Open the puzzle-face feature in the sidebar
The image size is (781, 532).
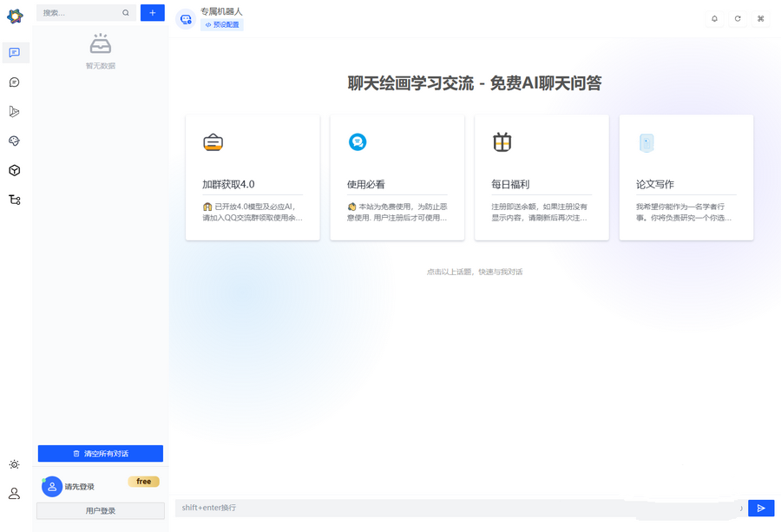[x=14, y=141]
